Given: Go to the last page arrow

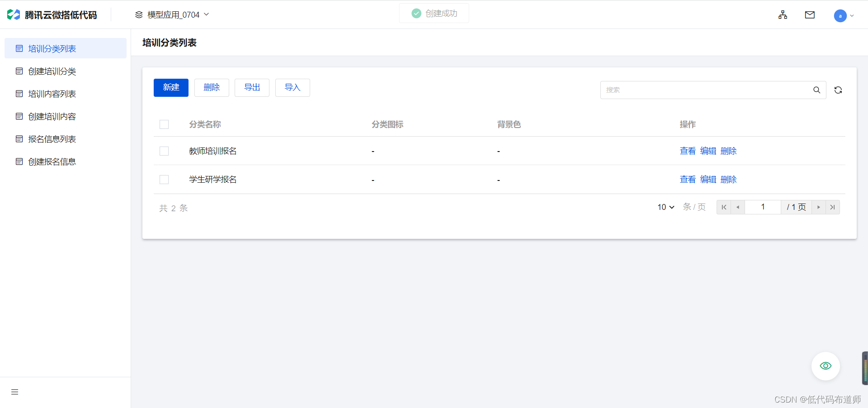Looking at the screenshot, I should tap(833, 207).
